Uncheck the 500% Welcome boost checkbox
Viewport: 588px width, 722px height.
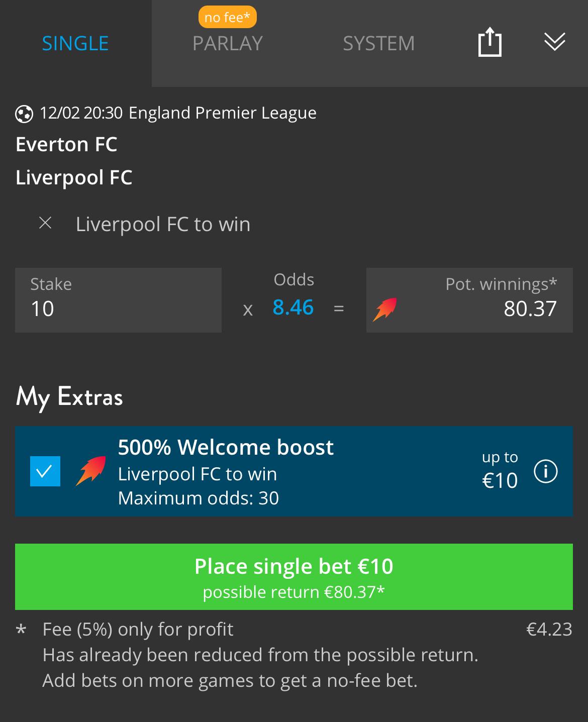(x=45, y=471)
